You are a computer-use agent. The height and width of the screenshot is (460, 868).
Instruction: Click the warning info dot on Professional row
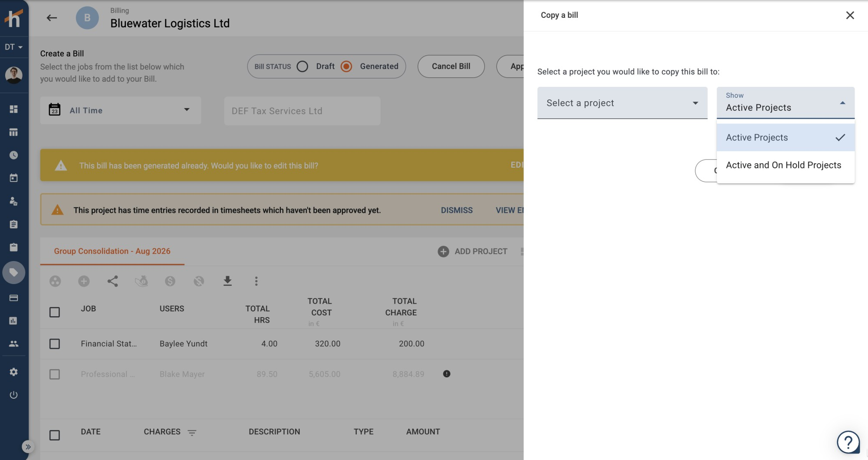(447, 374)
